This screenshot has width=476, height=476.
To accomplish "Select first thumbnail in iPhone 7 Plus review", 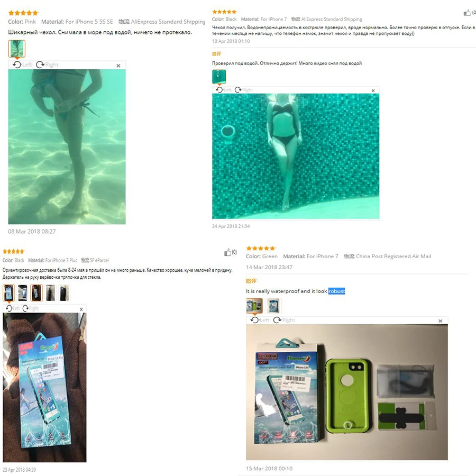I will click(x=9, y=293).
